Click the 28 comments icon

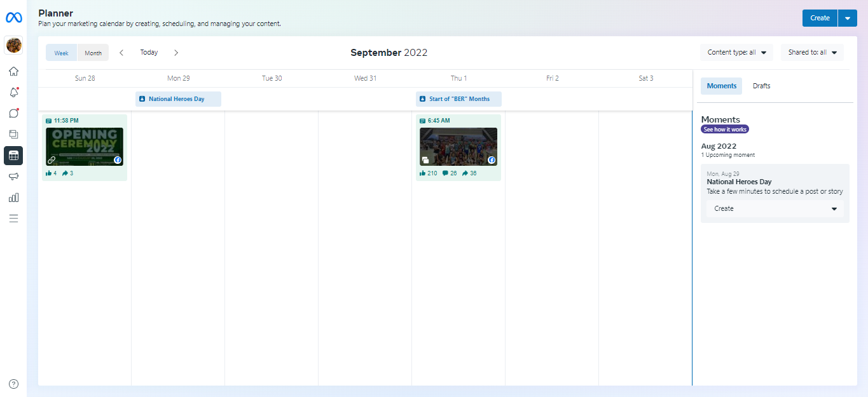445,173
